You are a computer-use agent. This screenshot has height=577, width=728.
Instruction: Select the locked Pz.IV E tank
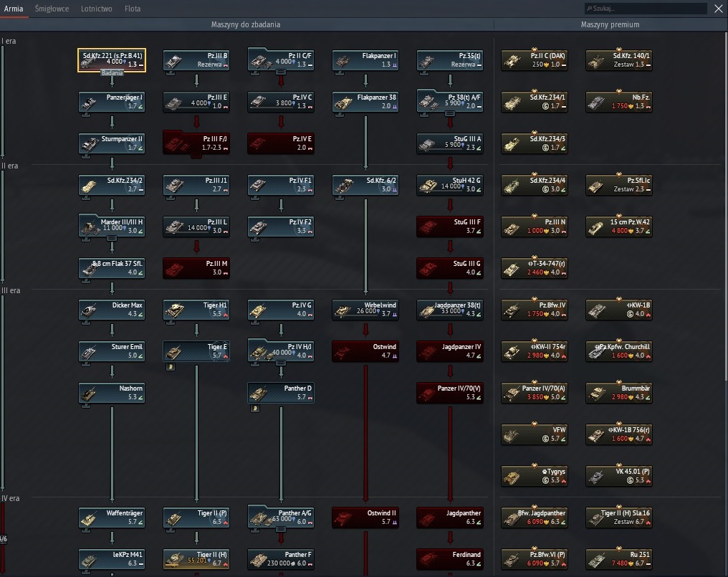tap(281, 143)
